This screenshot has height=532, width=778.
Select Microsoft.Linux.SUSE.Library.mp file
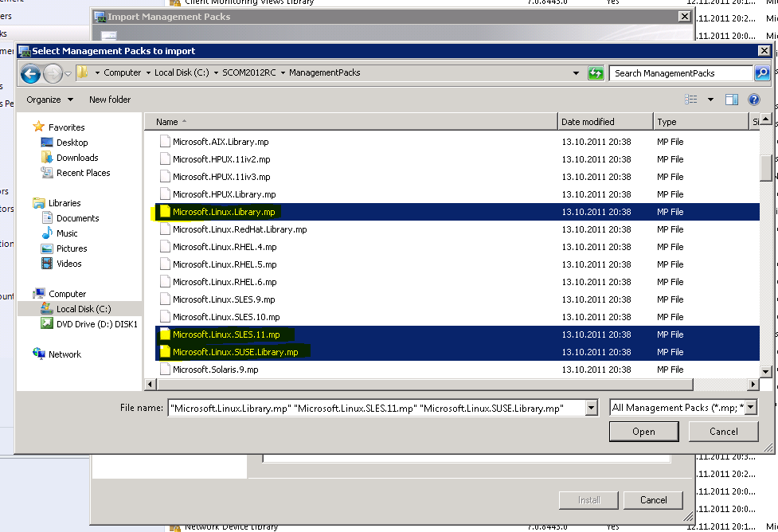click(x=457, y=352)
